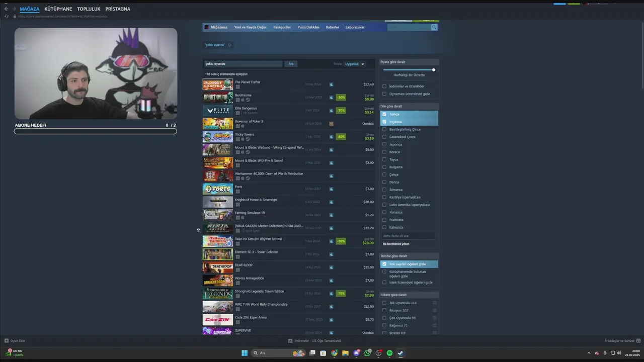Collapse the Tercihe göre daralt section
644x362 pixels.
coord(409,256)
